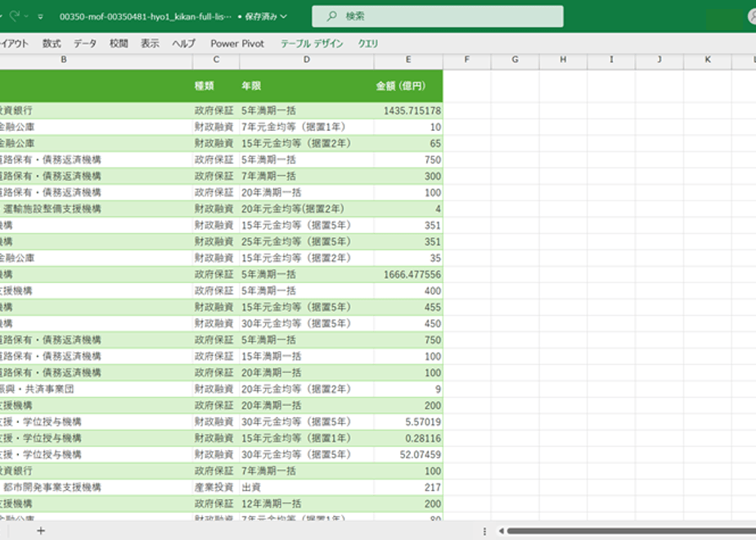The image size is (756, 540).
Task: Select the 7年満期一括 cell in the 300 row
Action: click(307, 176)
